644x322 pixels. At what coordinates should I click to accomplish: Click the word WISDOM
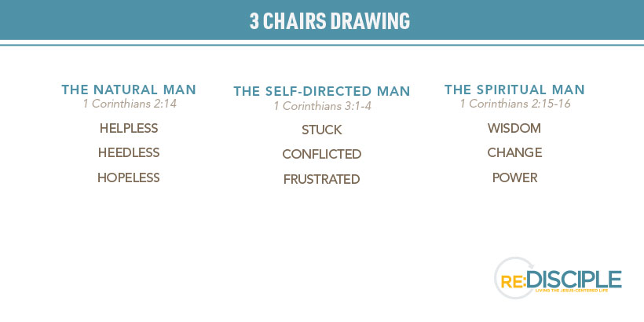[514, 128]
